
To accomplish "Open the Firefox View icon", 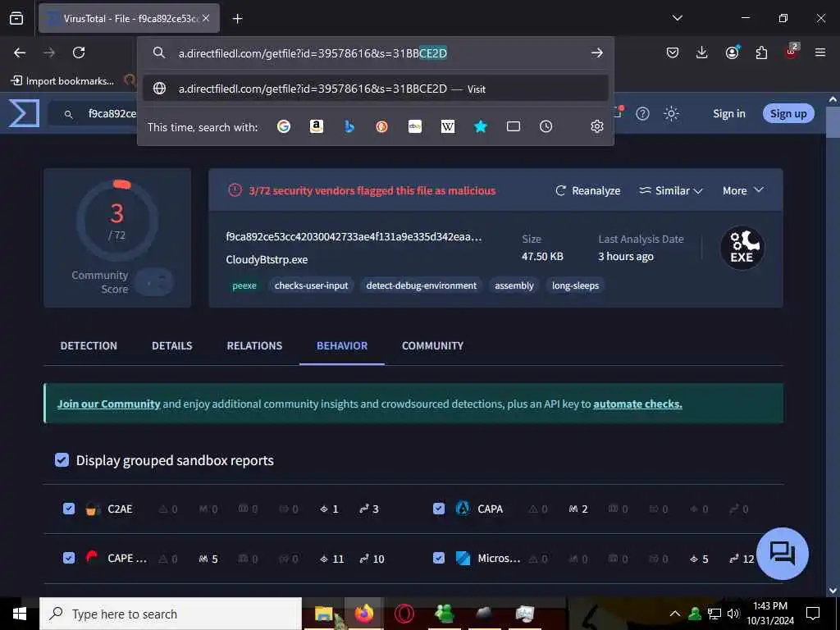I will coord(16,18).
